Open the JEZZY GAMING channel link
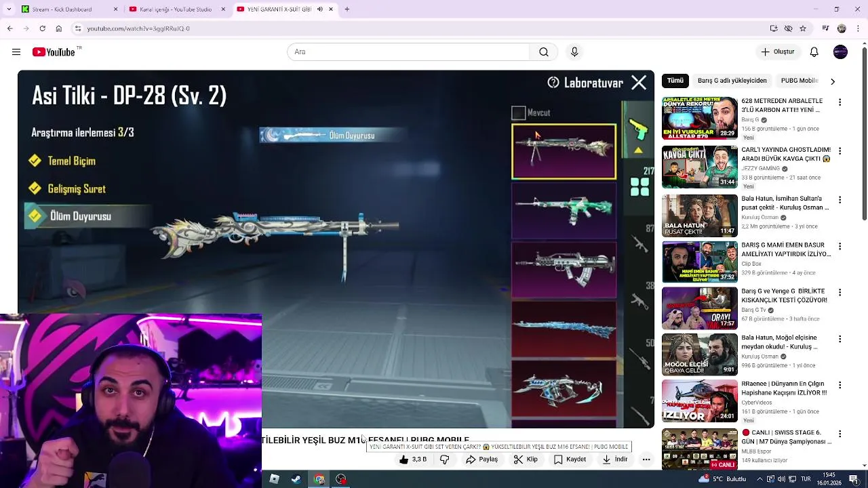 [760, 169]
